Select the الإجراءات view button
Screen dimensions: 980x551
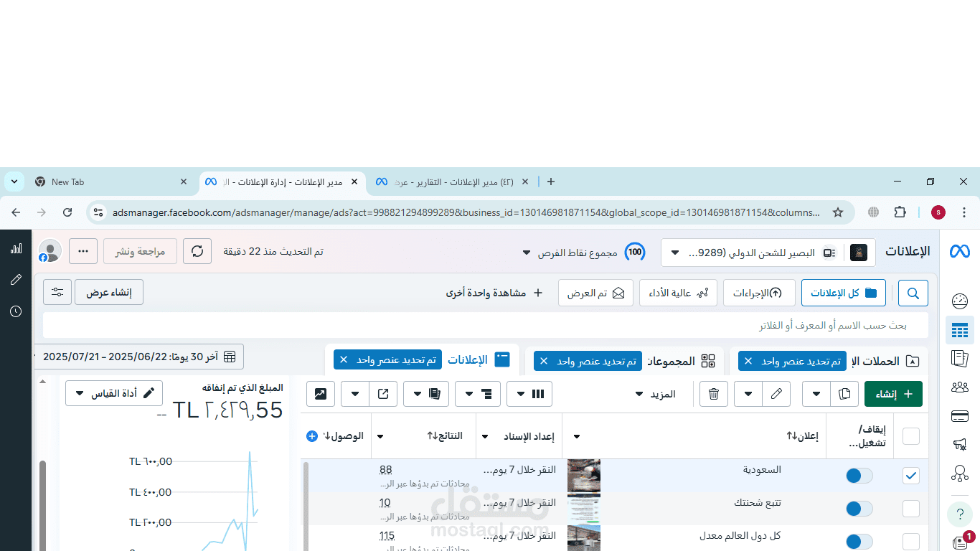(759, 293)
